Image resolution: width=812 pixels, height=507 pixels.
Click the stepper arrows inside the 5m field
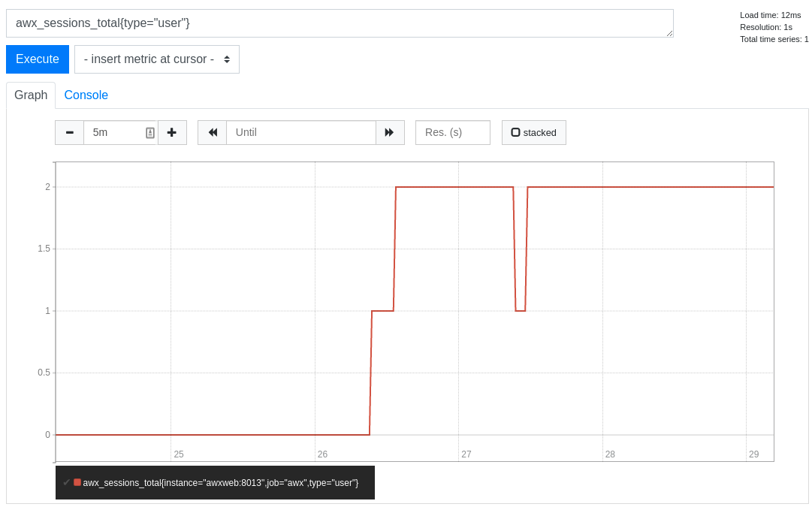149,132
